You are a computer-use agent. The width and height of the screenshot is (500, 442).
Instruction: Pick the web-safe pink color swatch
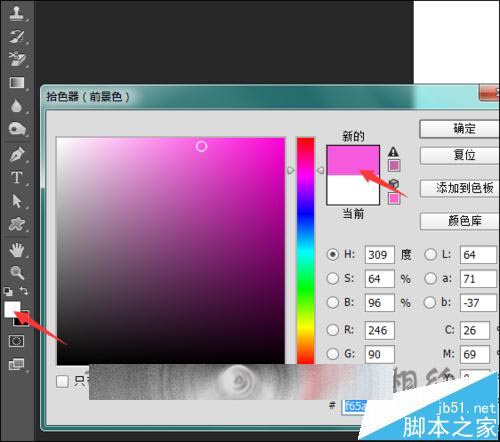coord(394,199)
